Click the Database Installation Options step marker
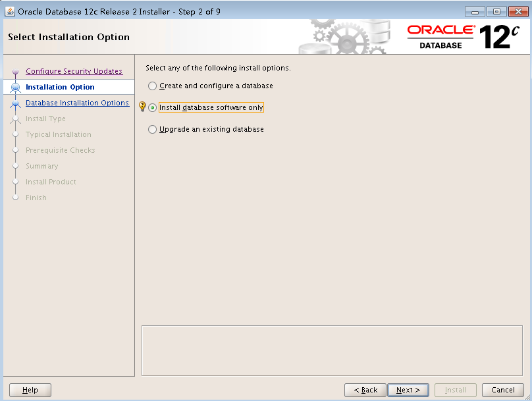Viewport: 532px width, 401px height. click(x=15, y=103)
